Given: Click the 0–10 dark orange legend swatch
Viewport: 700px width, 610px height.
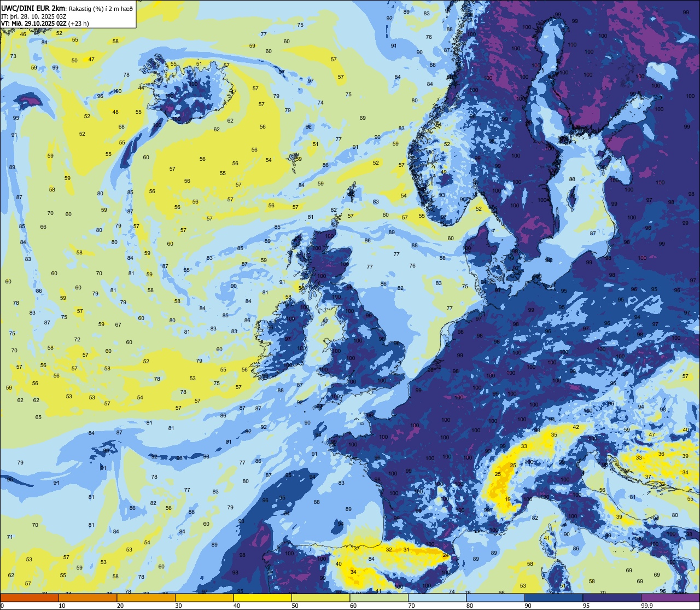Looking at the screenshot, I should pos(30,598).
